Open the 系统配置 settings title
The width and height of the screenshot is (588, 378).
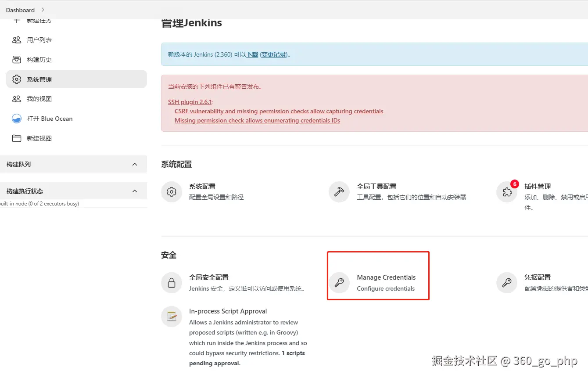[x=202, y=187]
